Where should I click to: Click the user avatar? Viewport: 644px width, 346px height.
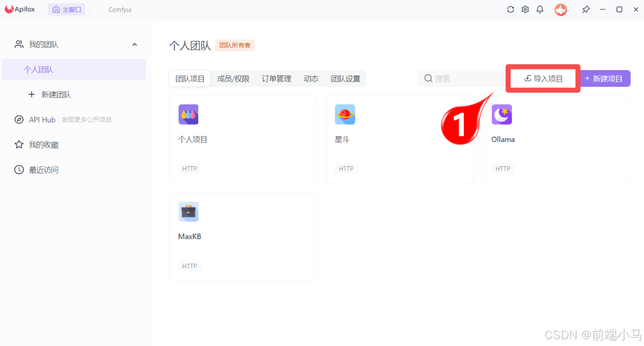(561, 10)
